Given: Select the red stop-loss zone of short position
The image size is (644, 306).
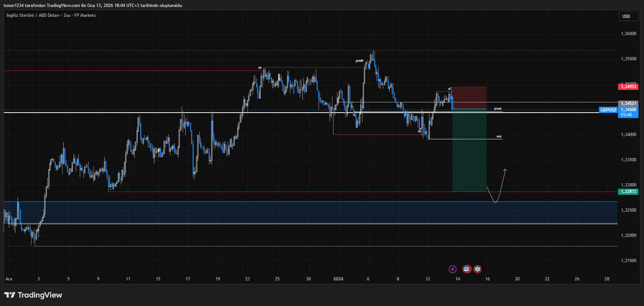Looking at the screenshot, I should tap(470, 98).
